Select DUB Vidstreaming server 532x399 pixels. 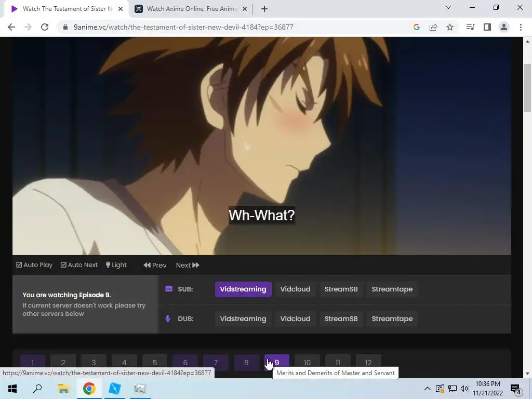click(x=243, y=319)
